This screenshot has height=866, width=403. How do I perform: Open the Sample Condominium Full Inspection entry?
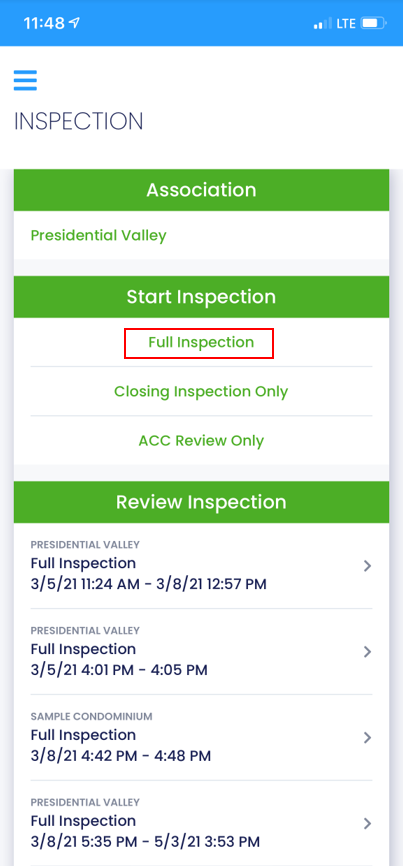tap(202, 737)
